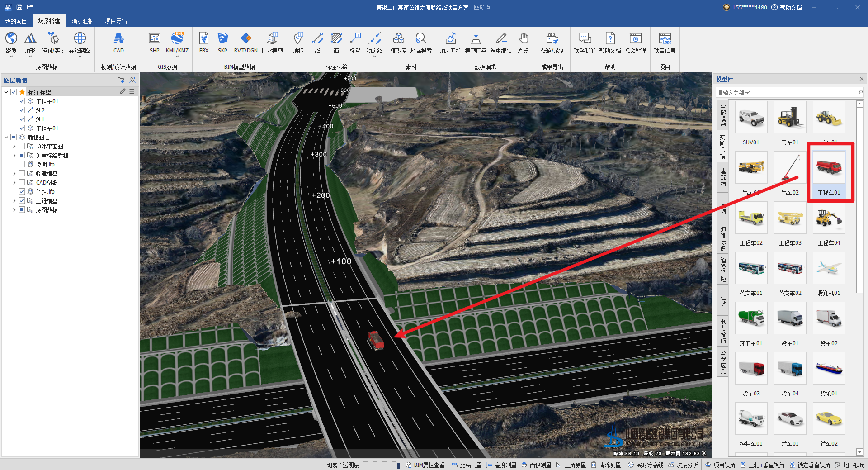Open the 漫游/录制 roaming record tool
Viewport: 868px width, 470px height.
[552, 43]
